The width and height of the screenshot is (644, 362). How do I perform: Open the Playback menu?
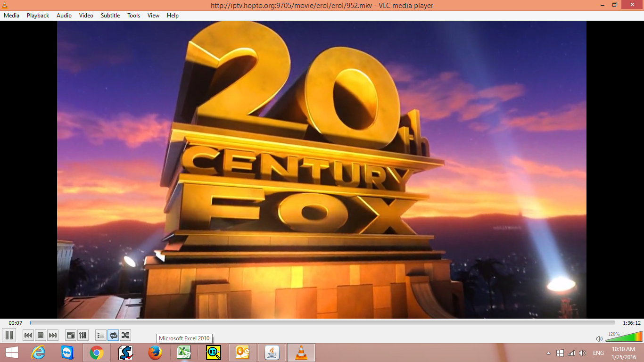pos(38,16)
